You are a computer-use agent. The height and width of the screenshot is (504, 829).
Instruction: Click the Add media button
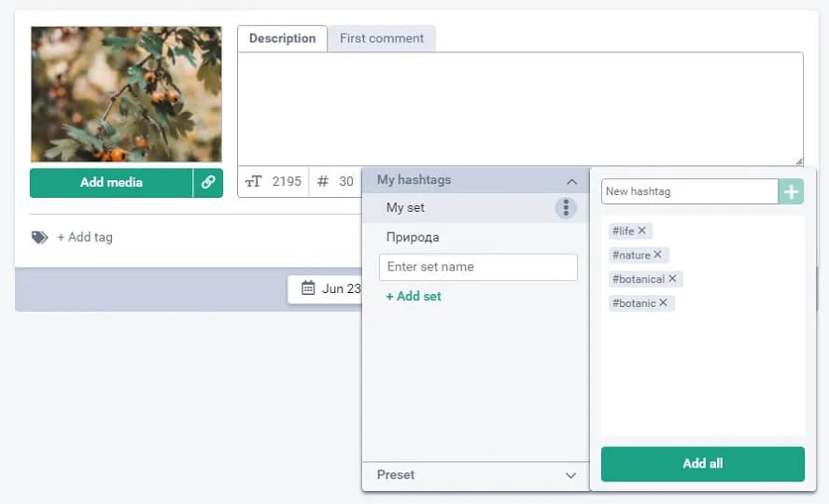pyautogui.click(x=111, y=183)
